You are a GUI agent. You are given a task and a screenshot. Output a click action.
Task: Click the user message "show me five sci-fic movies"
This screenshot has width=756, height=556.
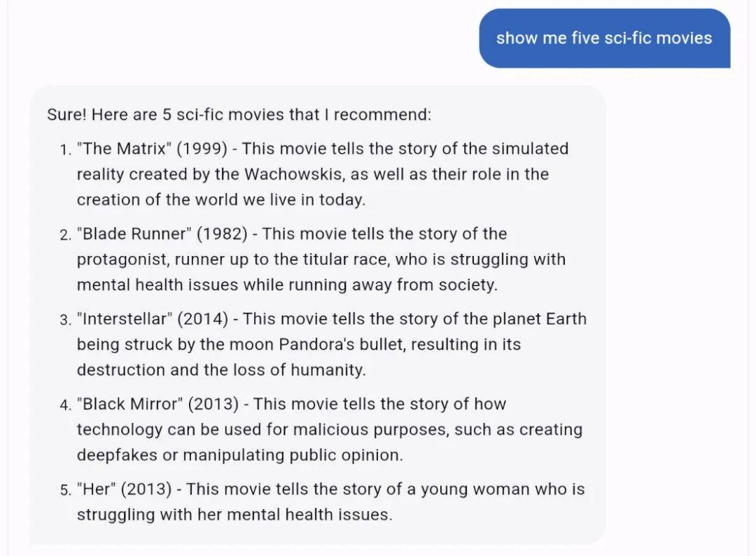pyautogui.click(x=603, y=38)
